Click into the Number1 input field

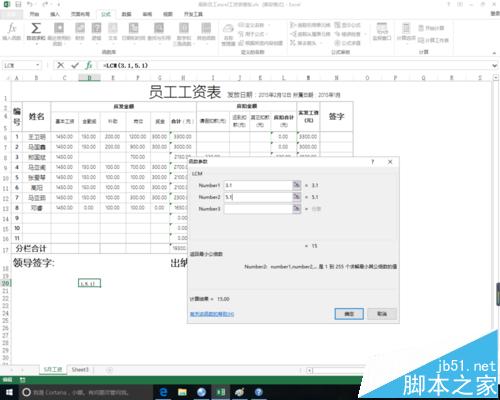point(258,185)
